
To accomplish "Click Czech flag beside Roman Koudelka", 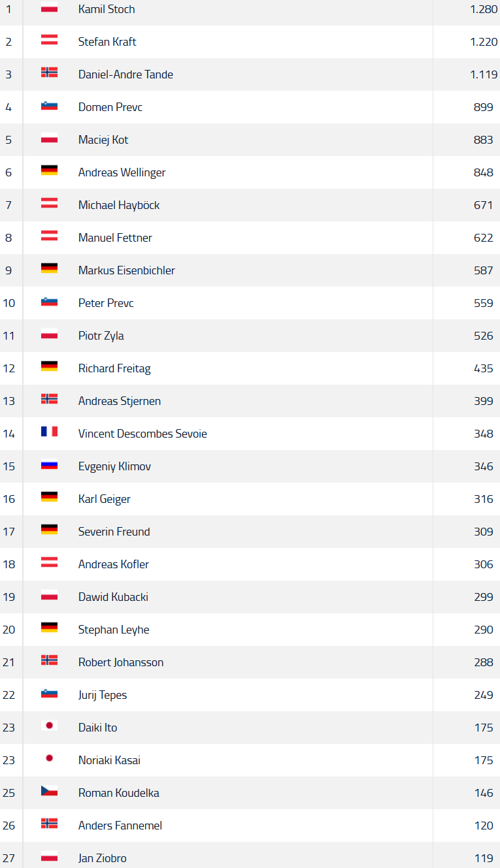I will tap(49, 791).
